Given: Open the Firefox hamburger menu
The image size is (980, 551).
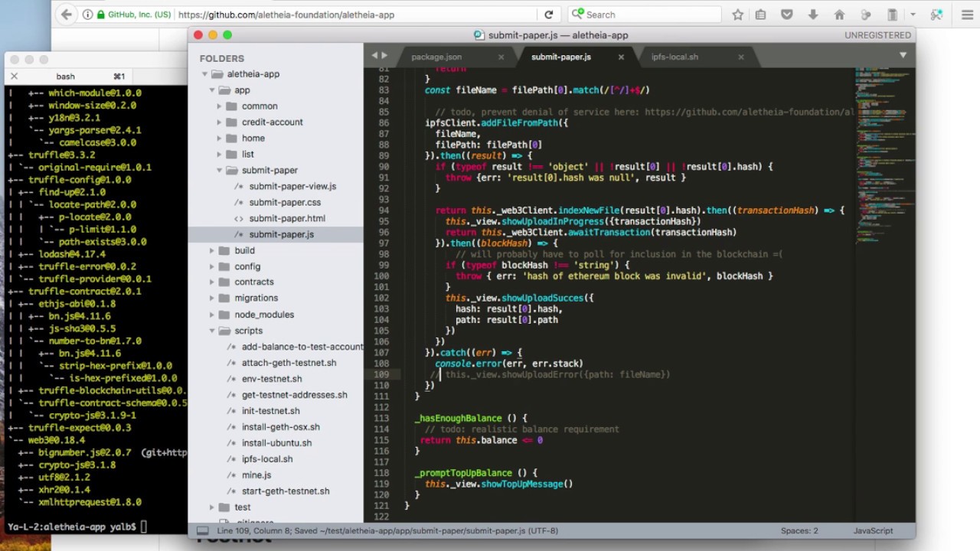Looking at the screenshot, I should pyautogui.click(x=967, y=15).
